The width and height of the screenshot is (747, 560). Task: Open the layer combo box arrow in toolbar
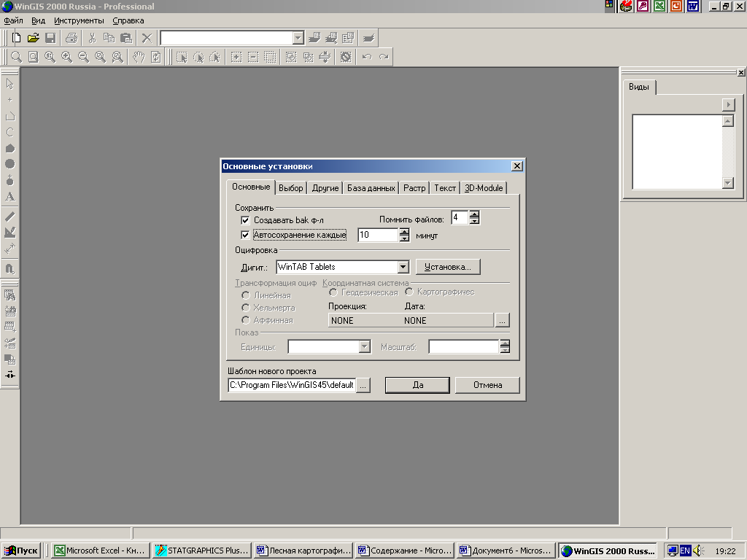[x=298, y=38]
